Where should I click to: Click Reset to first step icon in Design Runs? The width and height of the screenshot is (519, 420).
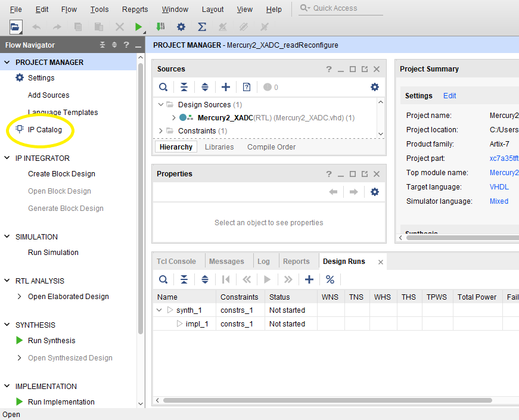226,279
